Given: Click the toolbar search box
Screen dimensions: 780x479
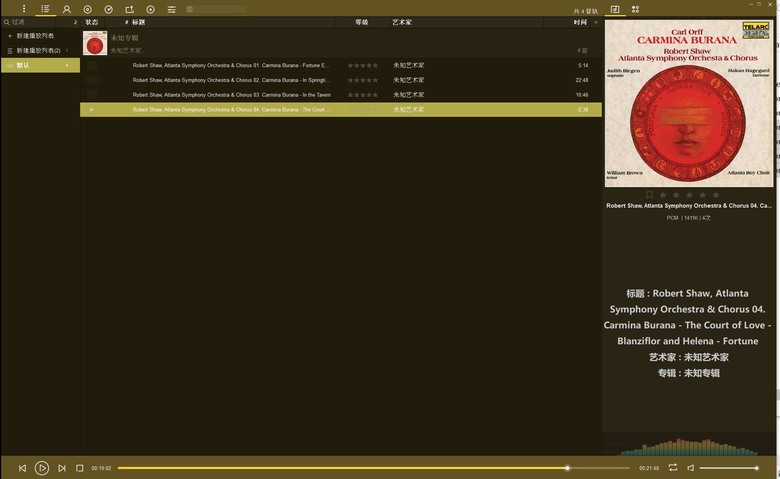Looking at the screenshot, I should pos(216,9).
